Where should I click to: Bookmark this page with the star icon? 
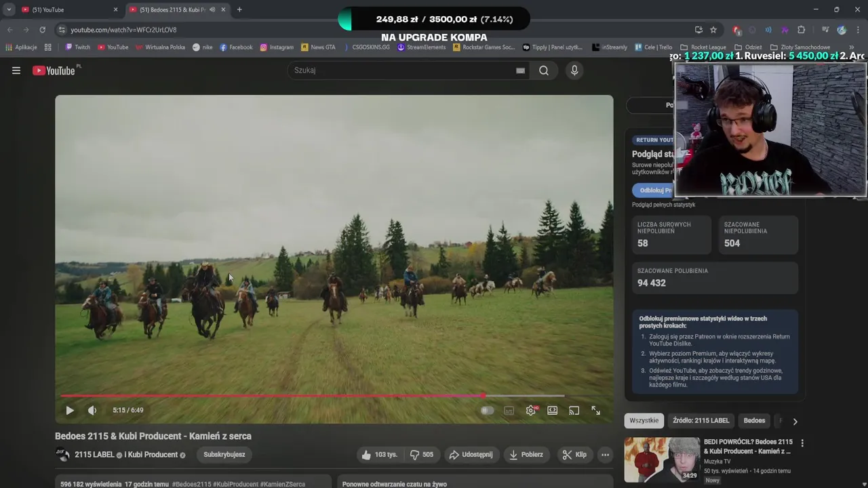[x=713, y=30]
